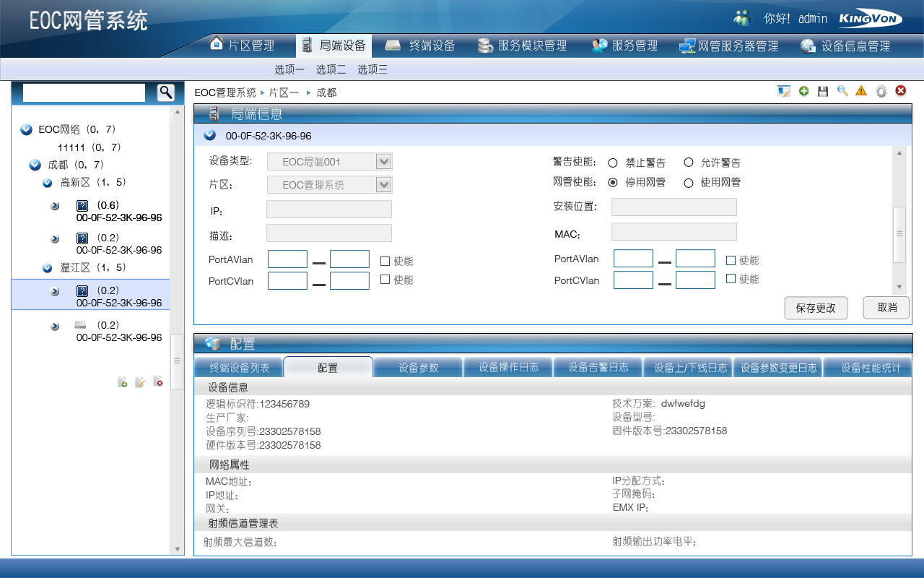Open the 网管服务器管理 menu
Image resolution: width=924 pixels, height=578 pixels.
pyautogui.click(x=728, y=46)
